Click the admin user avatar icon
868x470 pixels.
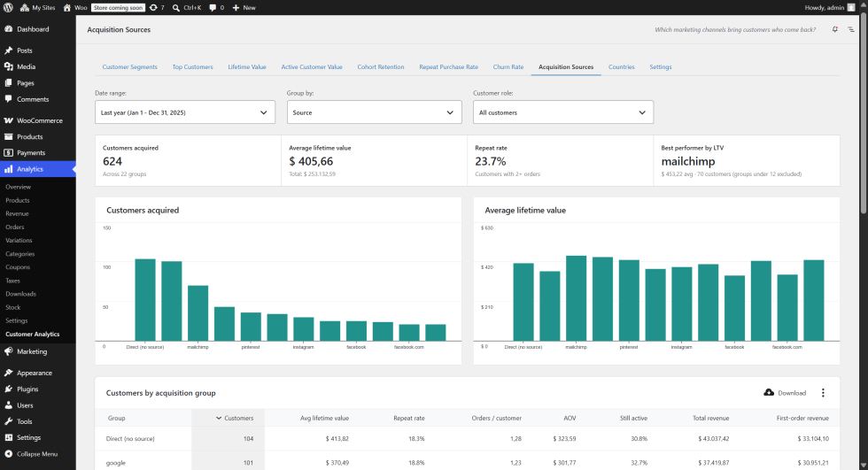tap(851, 8)
